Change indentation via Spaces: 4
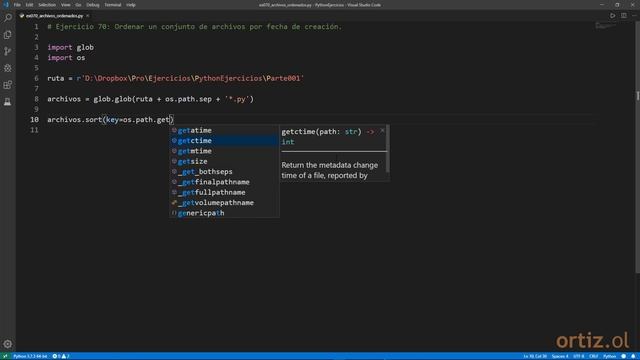The height and width of the screenshot is (360, 640). [x=560, y=356]
